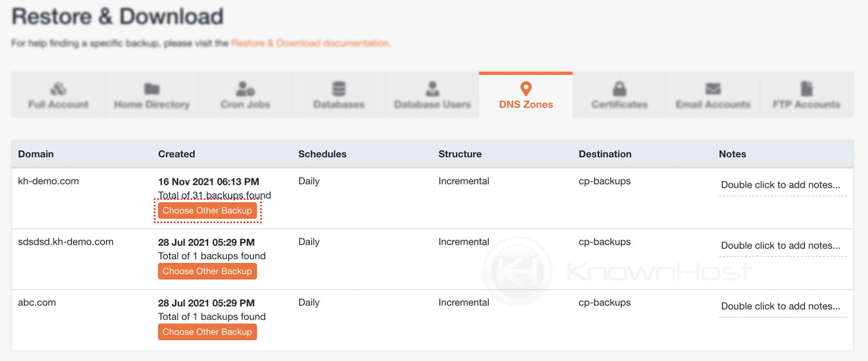
Task: Open the Database Users tab label
Action: 432,104
